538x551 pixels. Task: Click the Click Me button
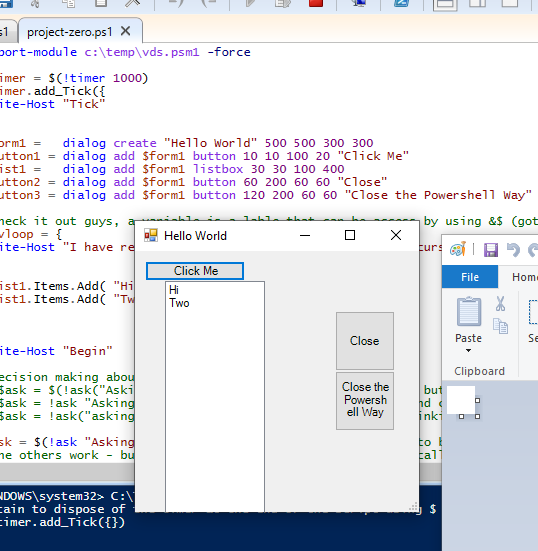pyautogui.click(x=195, y=271)
